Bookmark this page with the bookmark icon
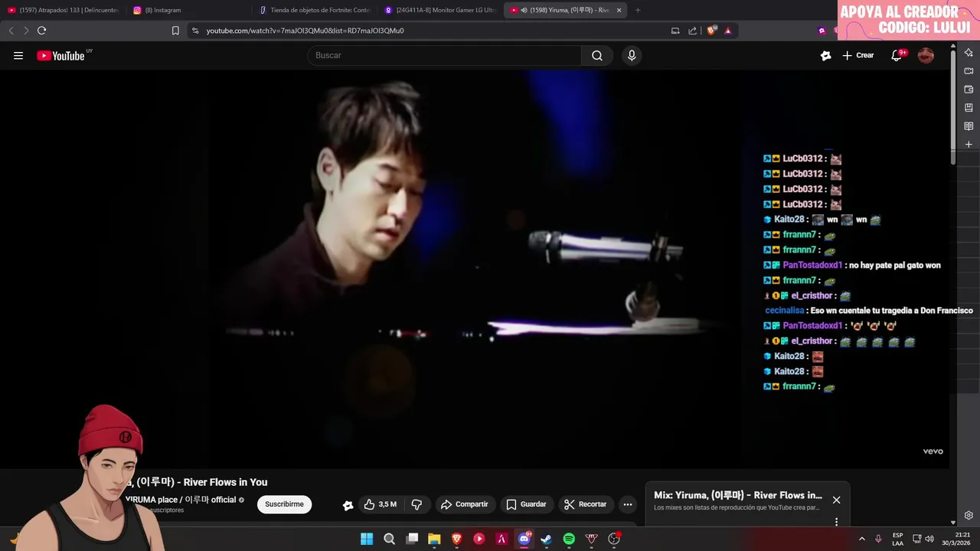This screenshot has height=551, width=980. point(175,31)
